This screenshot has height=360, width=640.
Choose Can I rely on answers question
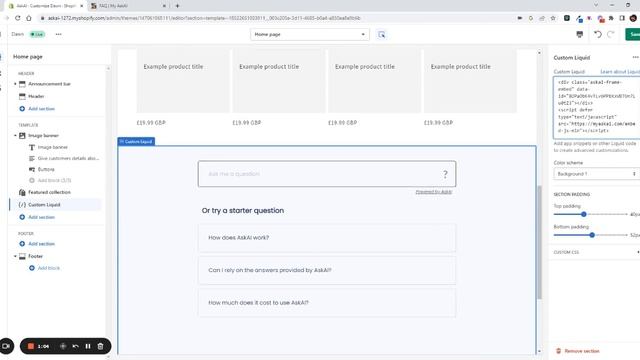point(327,270)
